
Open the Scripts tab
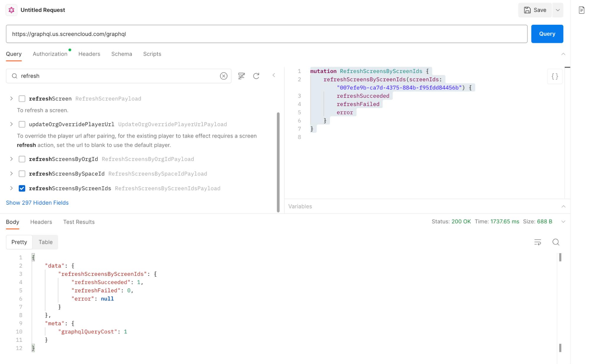pyautogui.click(x=152, y=54)
